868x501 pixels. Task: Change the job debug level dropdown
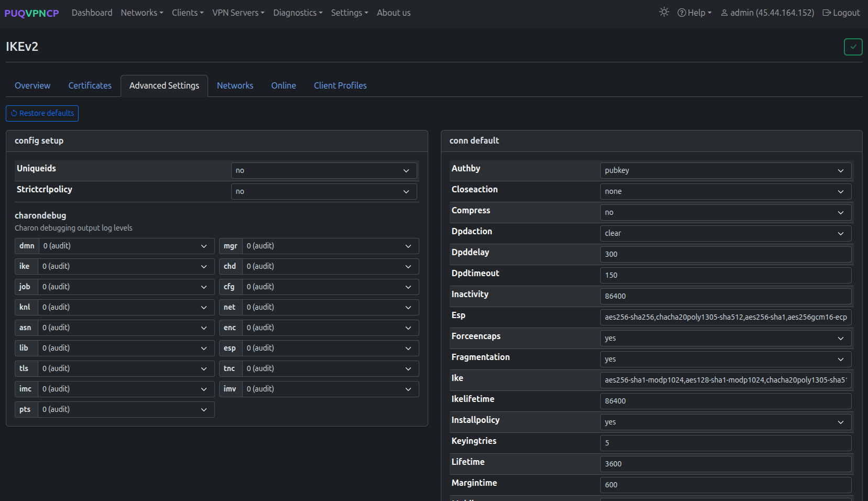pos(126,287)
